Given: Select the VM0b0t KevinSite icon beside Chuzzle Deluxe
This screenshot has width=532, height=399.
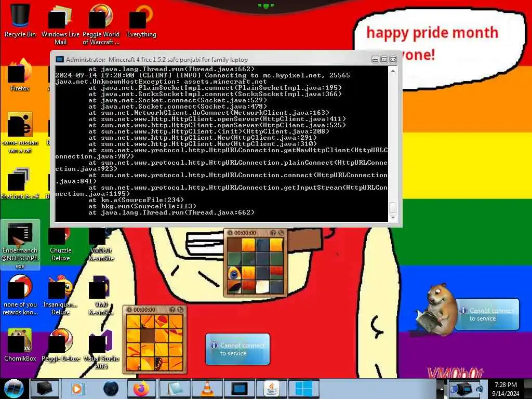Looking at the screenshot, I should pos(101,245).
